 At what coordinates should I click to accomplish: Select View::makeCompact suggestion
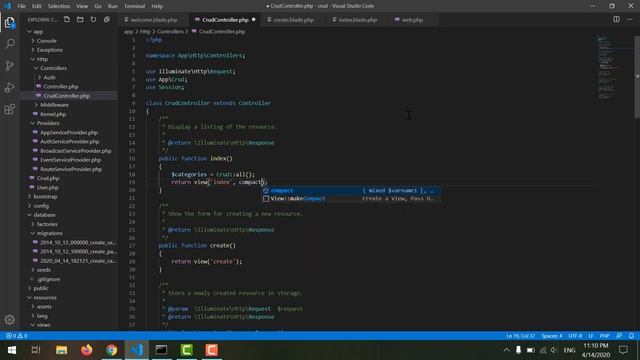pyautogui.click(x=351, y=198)
